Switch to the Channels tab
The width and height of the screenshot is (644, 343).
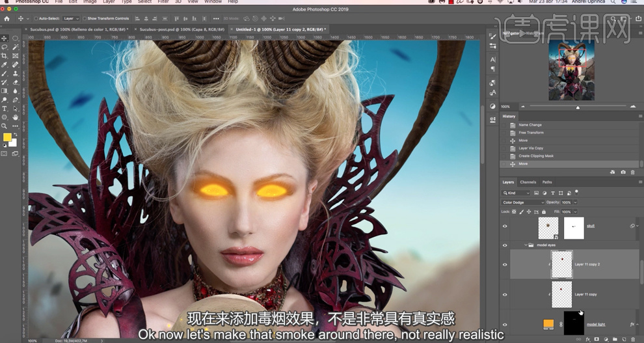click(528, 182)
